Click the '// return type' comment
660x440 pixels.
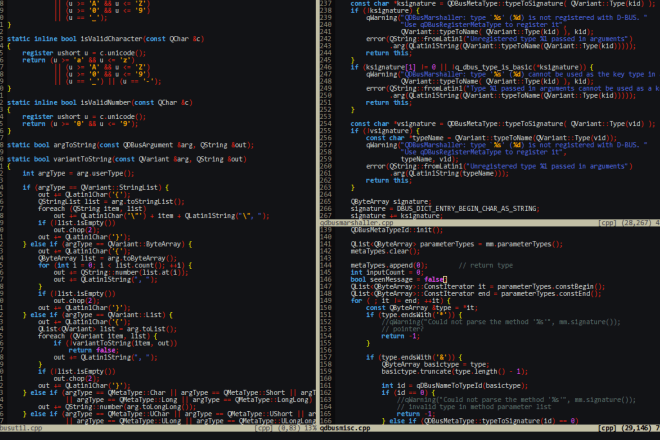coord(486,265)
